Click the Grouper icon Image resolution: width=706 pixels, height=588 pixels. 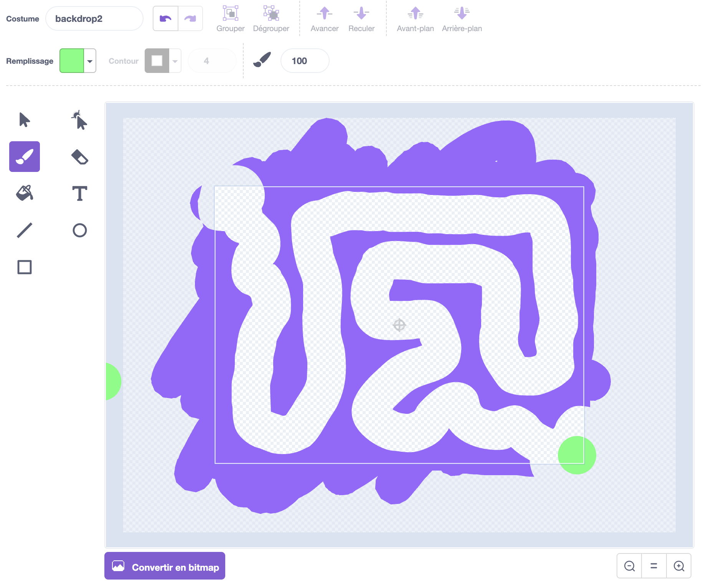231,13
